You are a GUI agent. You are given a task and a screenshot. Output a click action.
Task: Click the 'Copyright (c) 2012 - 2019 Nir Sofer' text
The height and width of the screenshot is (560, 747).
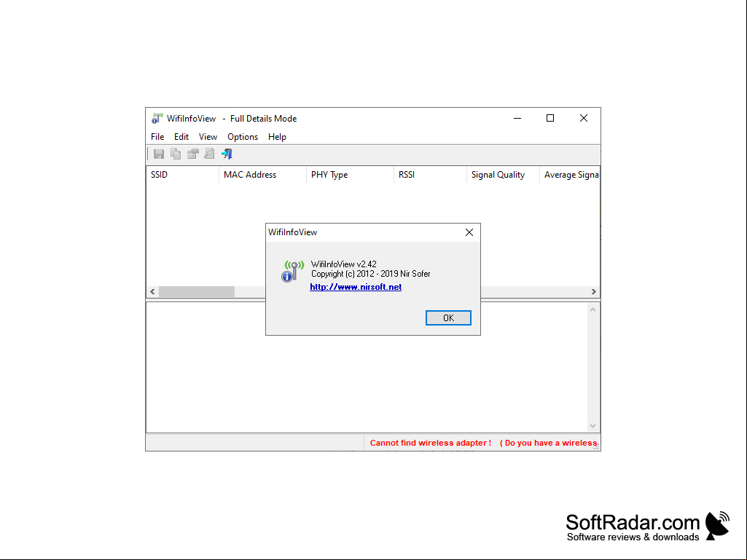371,274
